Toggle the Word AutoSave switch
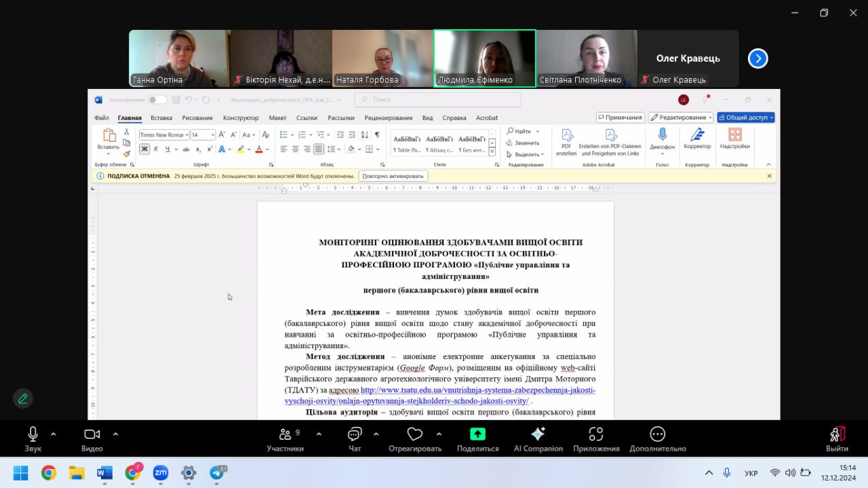Screen dimensions: 868x488 click(x=157, y=100)
